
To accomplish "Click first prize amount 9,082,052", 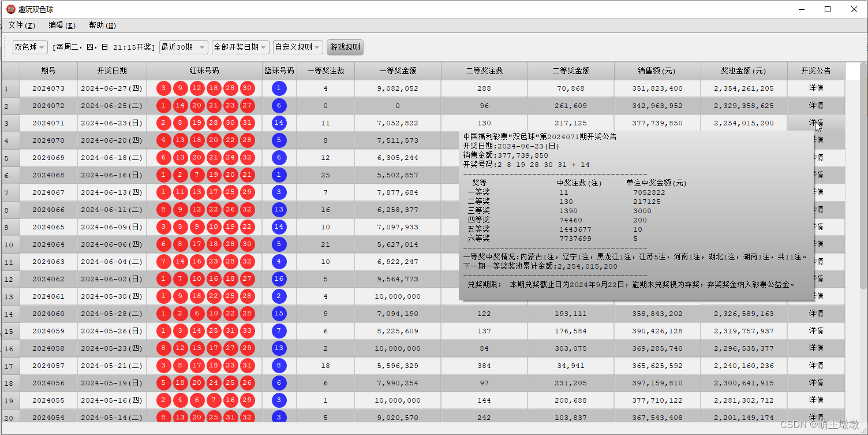I will [x=398, y=88].
